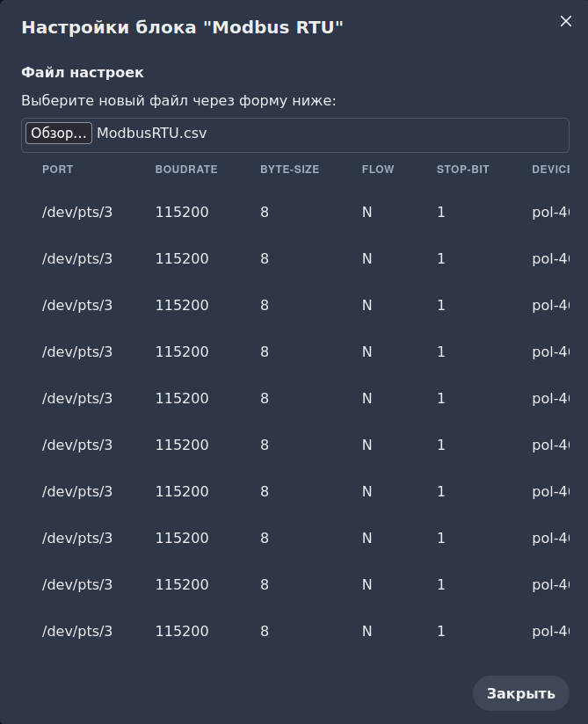Click the FLOW column header
588x724 pixels.
click(378, 170)
